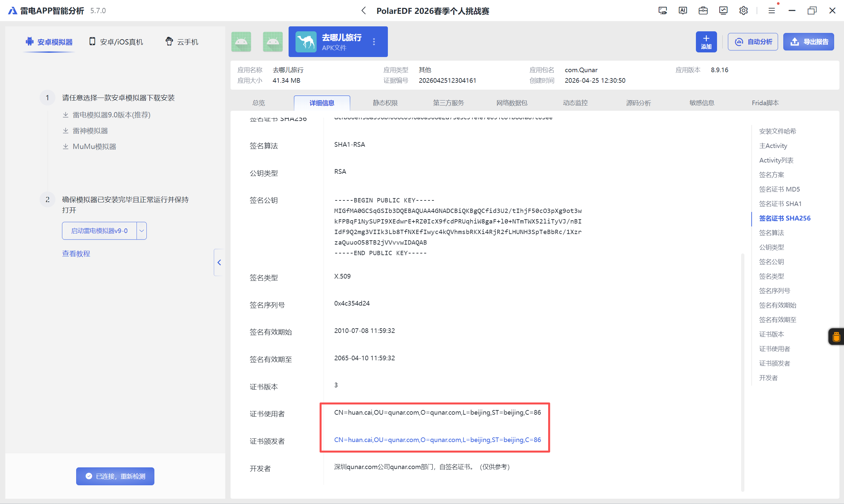
Task: Open the toolbox briefcase icon
Action: 703,11
